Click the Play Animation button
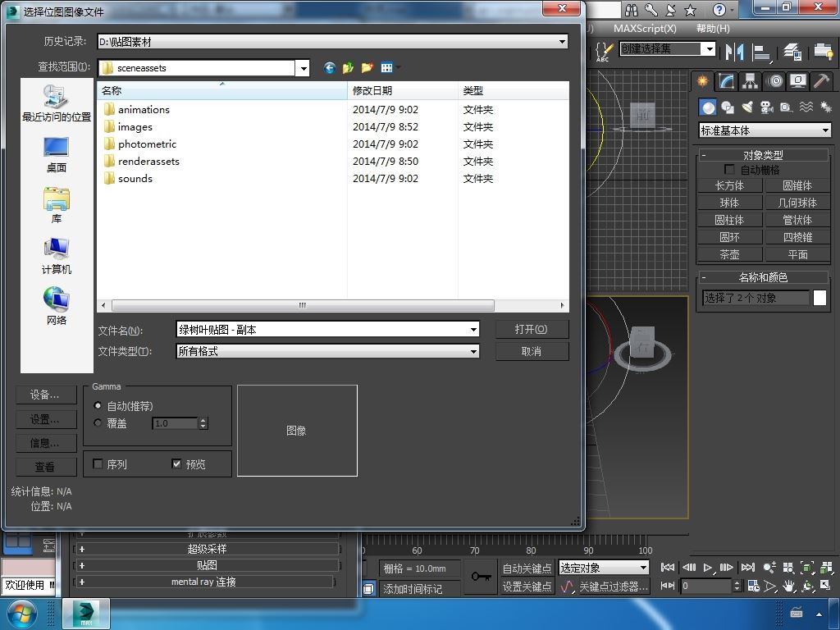The image size is (840, 630). click(x=708, y=568)
